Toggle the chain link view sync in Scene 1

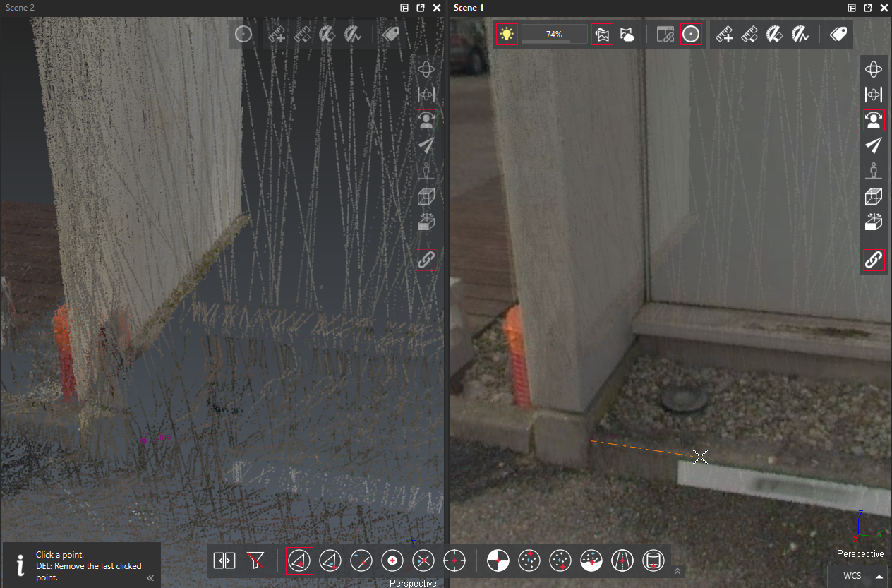(874, 260)
